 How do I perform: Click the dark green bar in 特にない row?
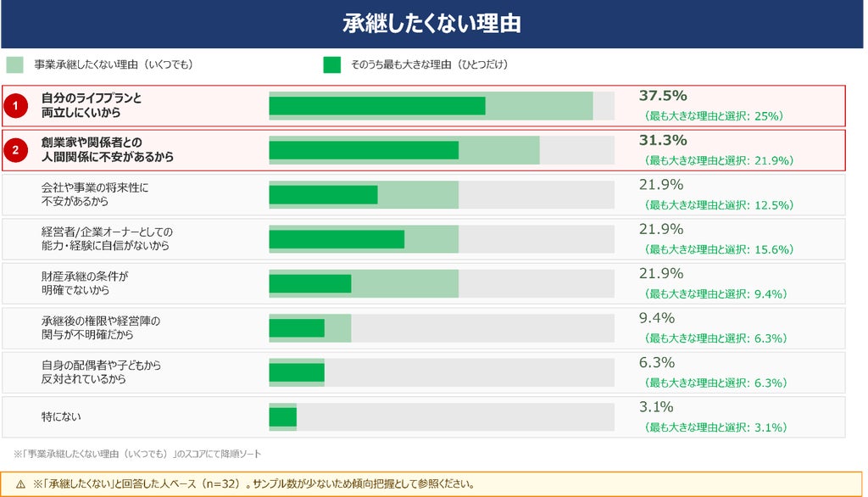(x=283, y=416)
